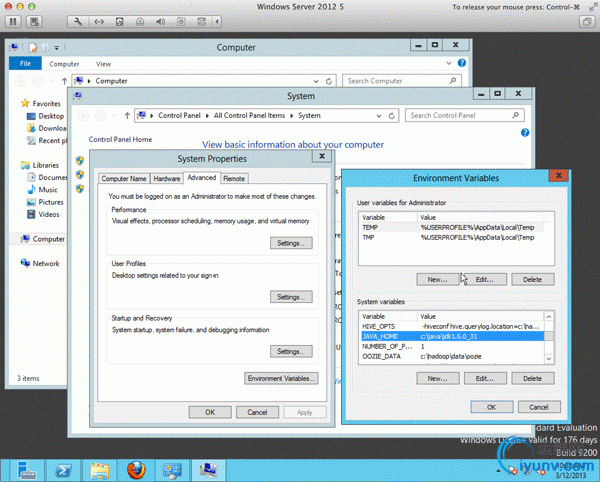This screenshot has width=600, height=482.
Task: Select the System window taskbar icon
Action: (x=209, y=471)
